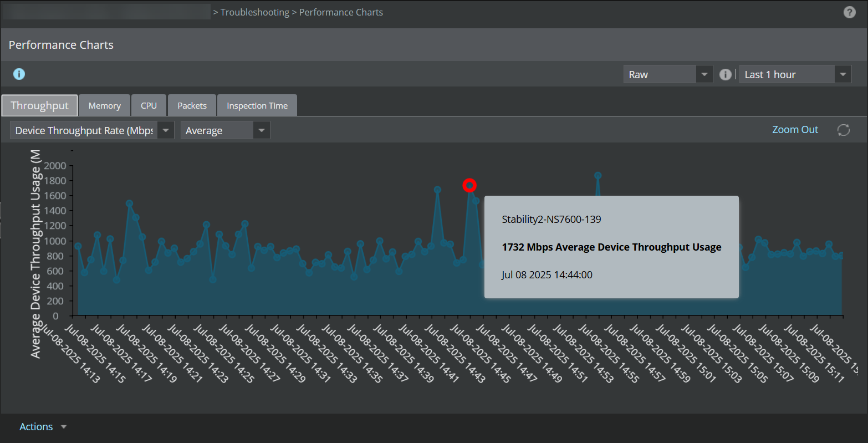Click the gray info icon beside Raw
The image size is (868, 443).
pos(725,74)
